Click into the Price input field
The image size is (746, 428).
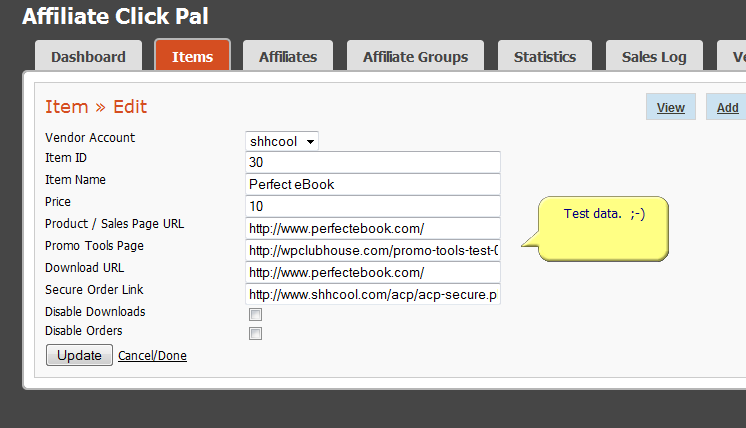tap(372, 207)
